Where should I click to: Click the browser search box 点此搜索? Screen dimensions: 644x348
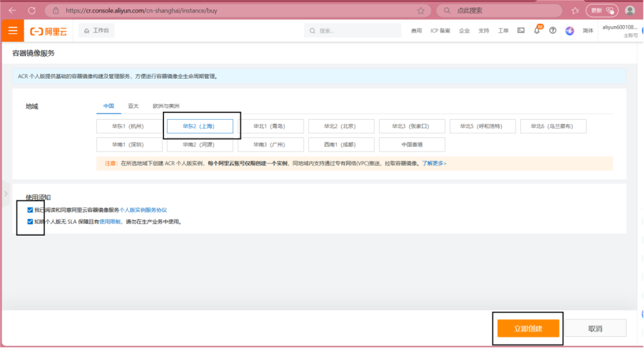[x=499, y=10]
